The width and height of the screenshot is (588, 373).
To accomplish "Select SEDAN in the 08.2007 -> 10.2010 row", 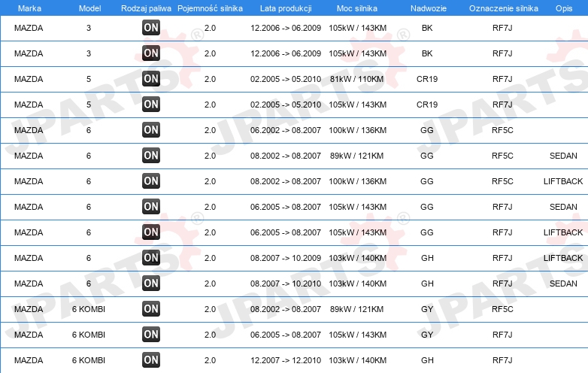I will [563, 284].
